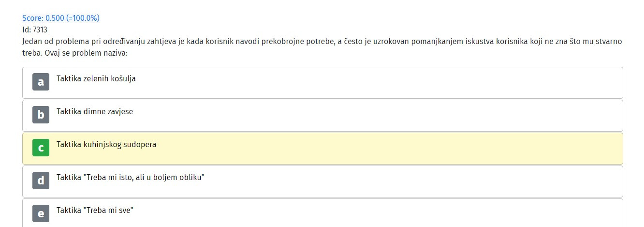Pick 'Treba mi isto, ali u boljem obliku' text
The image size is (644, 227).
tap(144, 177)
